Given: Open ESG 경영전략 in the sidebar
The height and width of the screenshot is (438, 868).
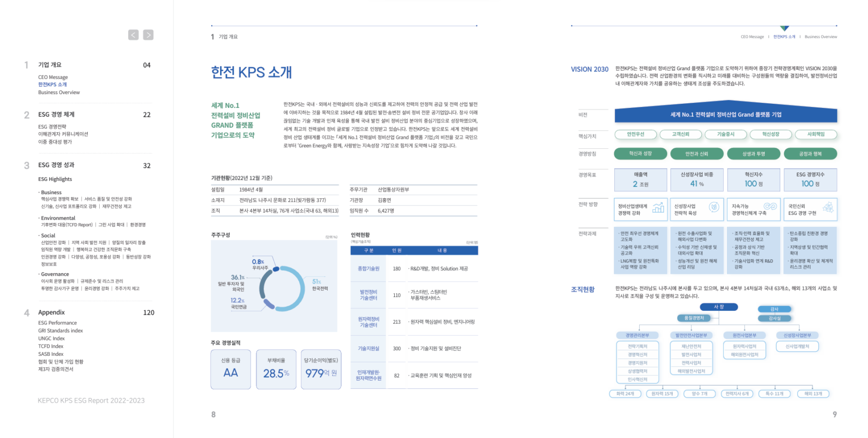Looking at the screenshot, I should [52, 127].
